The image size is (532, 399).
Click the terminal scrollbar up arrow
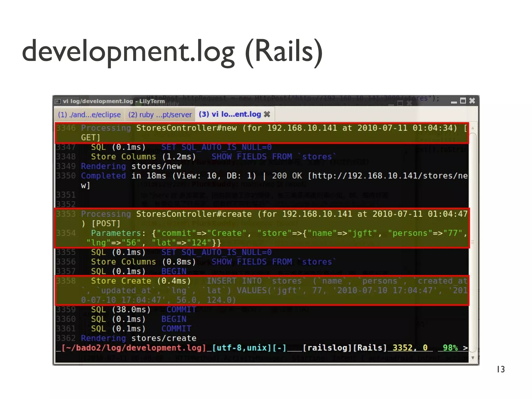click(473, 128)
